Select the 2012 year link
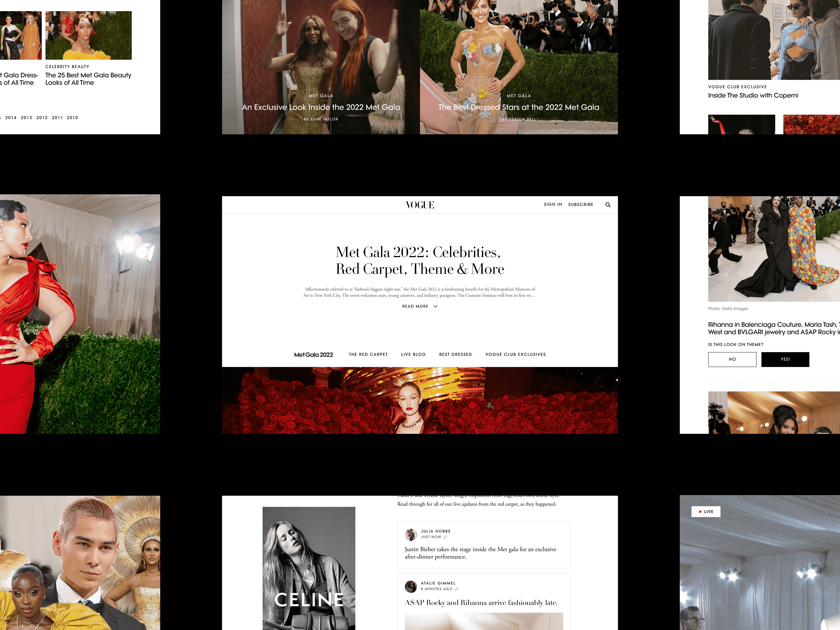Screen dimensions: 840x630 coord(42,118)
